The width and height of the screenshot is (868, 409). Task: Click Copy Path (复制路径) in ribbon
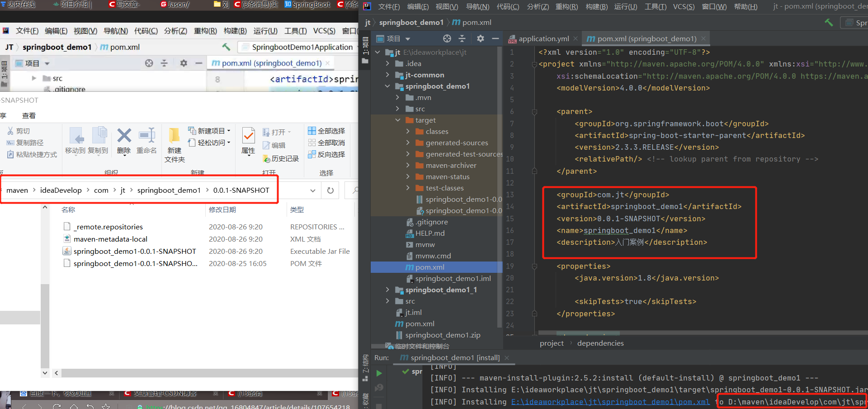point(25,143)
